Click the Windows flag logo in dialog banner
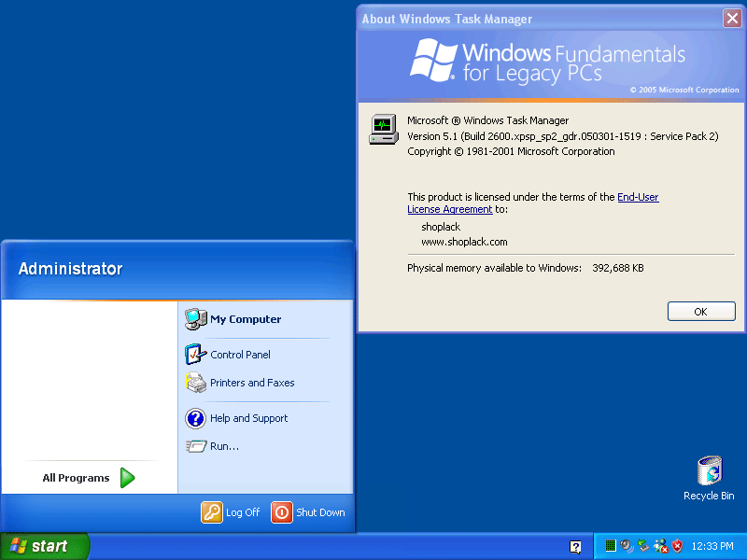 click(x=433, y=60)
